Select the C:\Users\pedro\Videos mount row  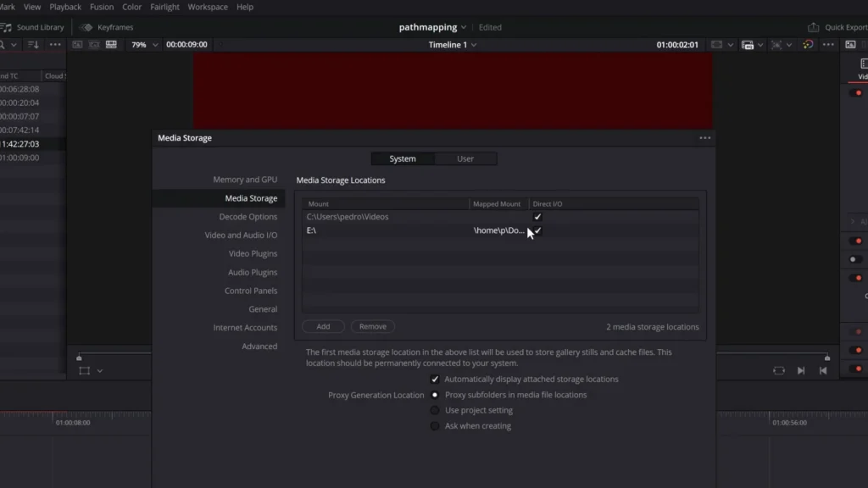(x=500, y=217)
